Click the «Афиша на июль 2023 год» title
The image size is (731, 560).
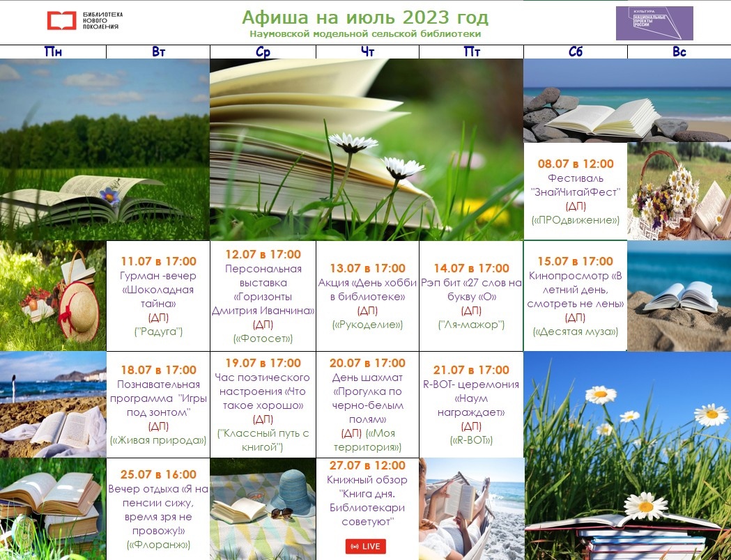[x=364, y=17]
